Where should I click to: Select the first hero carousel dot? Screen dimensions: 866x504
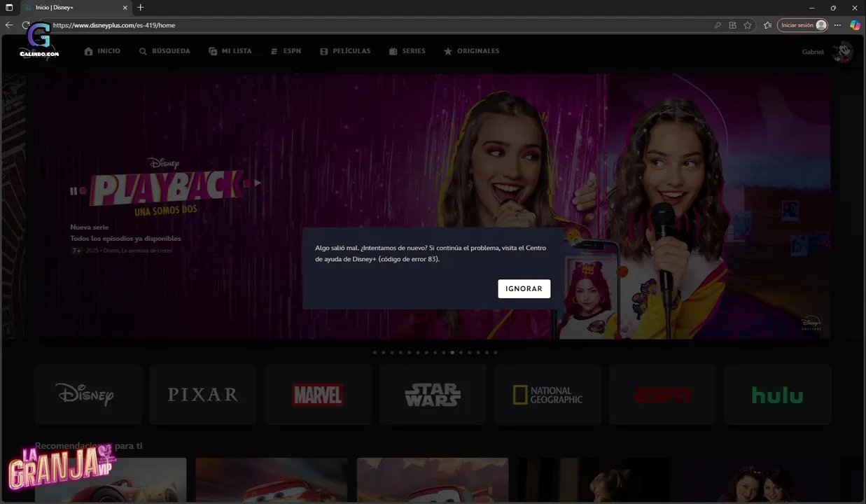click(x=375, y=353)
